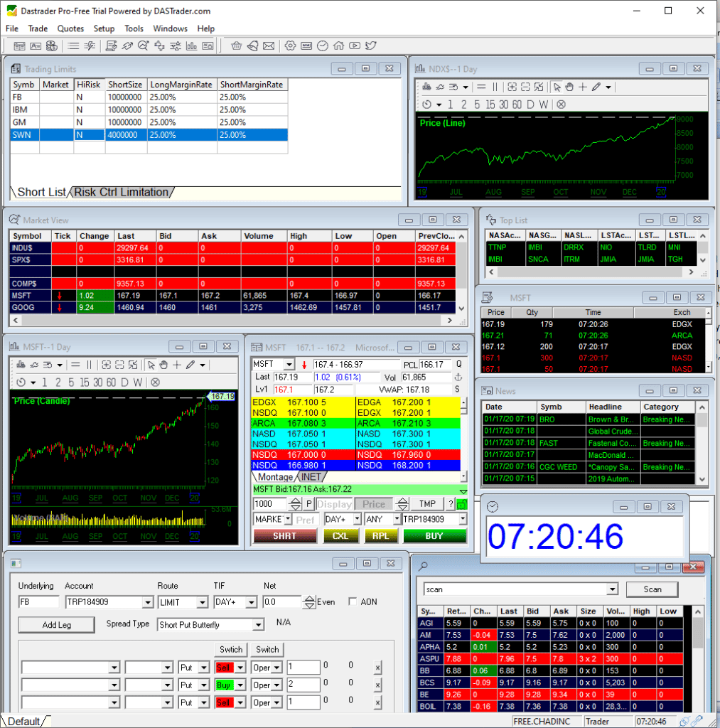Open the Quotes menu
This screenshot has height=728, width=720.
(x=70, y=28)
